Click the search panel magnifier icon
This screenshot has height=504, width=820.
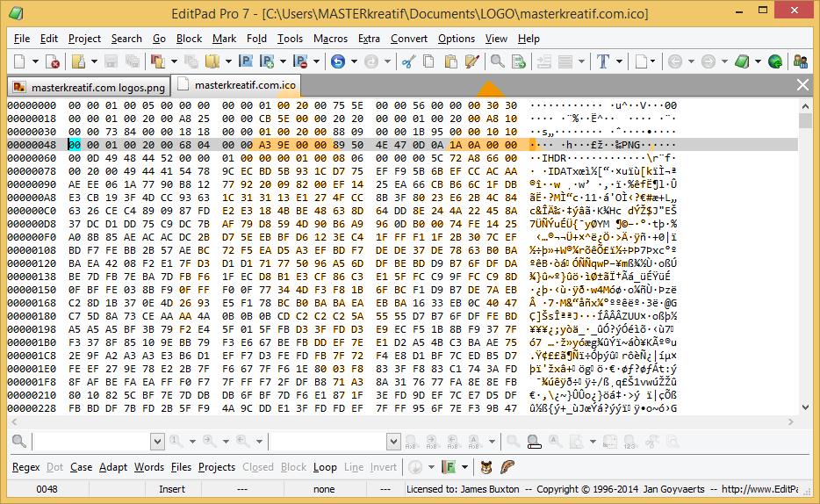(19, 442)
